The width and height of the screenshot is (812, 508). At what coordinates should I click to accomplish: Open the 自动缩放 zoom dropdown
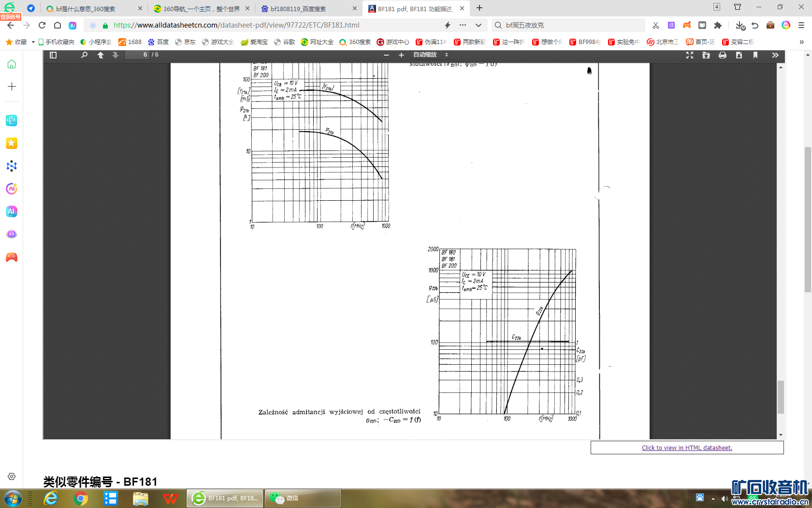pyautogui.click(x=431, y=55)
